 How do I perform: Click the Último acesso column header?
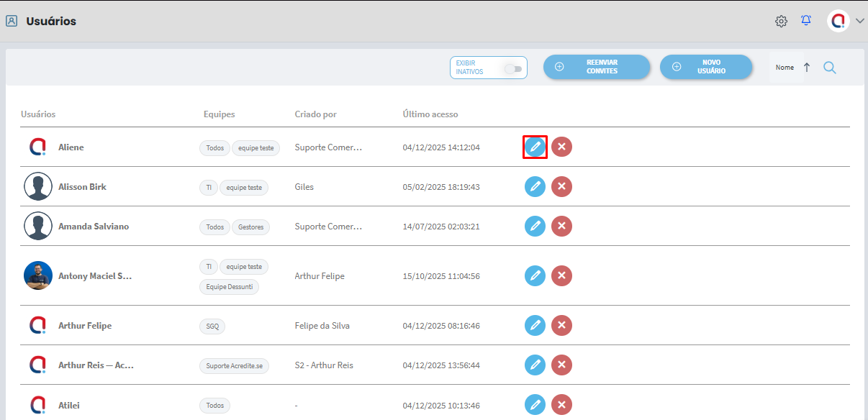pos(430,114)
